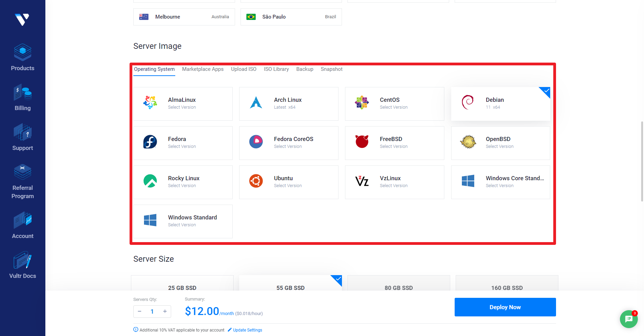Open Fedora CoreOS Select Version dropdown
The height and width of the screenshot is (336, 644).
point(288,147)
